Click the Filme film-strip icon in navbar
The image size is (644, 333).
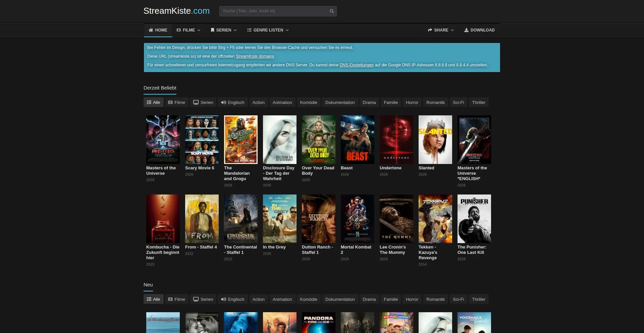pos(179,30)
